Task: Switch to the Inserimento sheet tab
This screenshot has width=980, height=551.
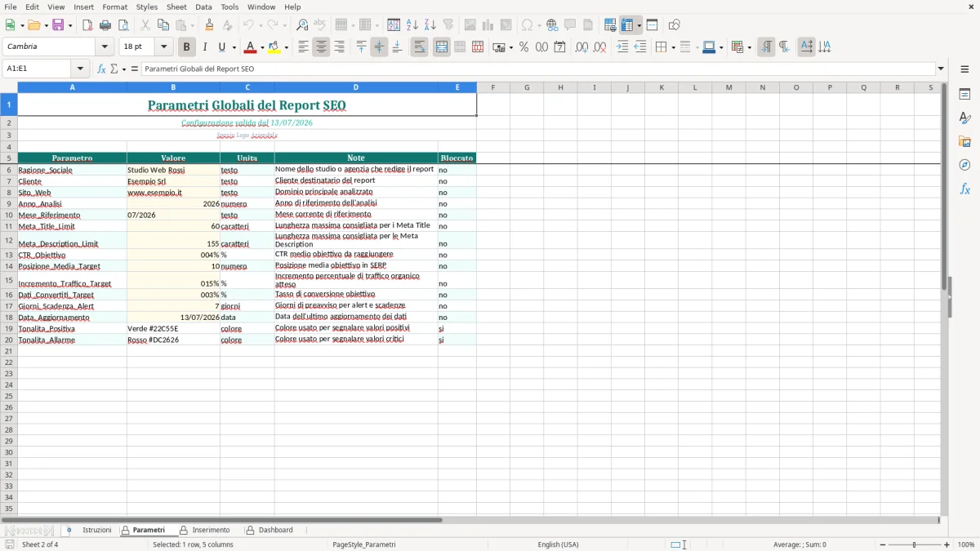Action: point(211,530)
